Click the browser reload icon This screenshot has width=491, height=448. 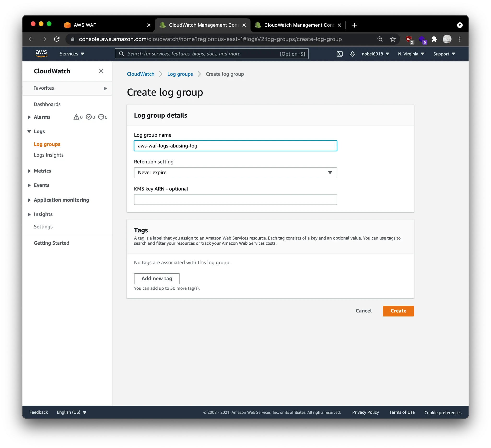click(x=57, y=39)
